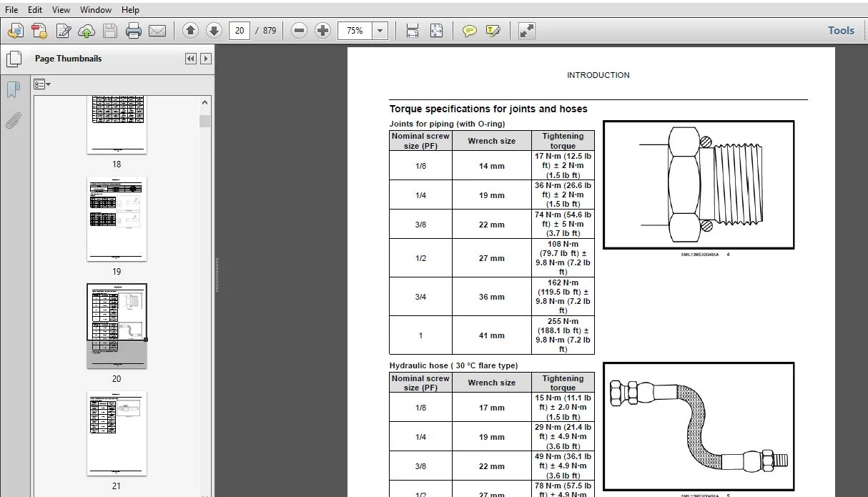Screen dimensions: 868x497
Task: Click the 'Joints for piping (with O-ring)' caption
Action: [x=447, y=124]
